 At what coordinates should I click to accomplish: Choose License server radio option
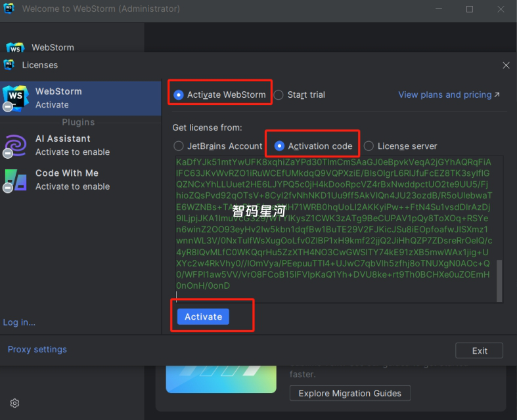369,146
